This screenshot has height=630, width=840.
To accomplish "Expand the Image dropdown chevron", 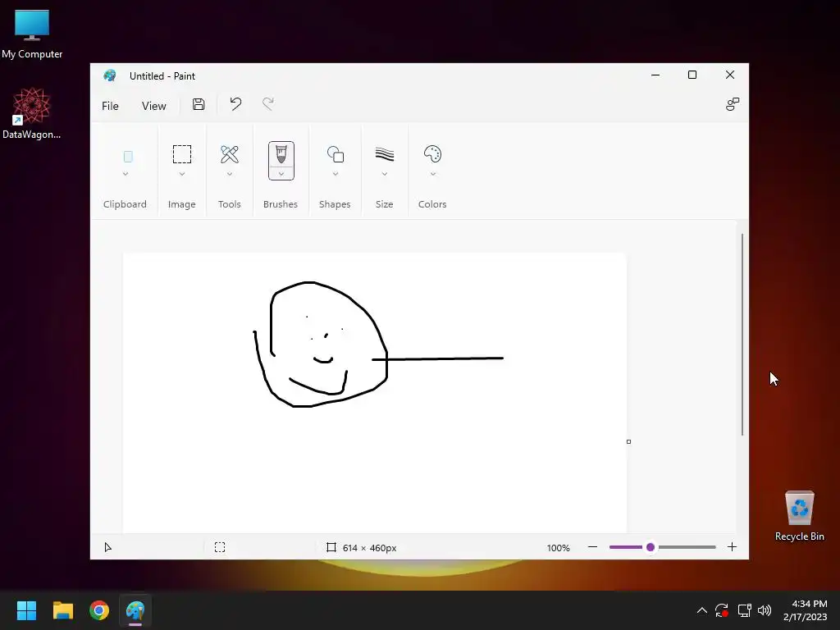I will (182, 174).
